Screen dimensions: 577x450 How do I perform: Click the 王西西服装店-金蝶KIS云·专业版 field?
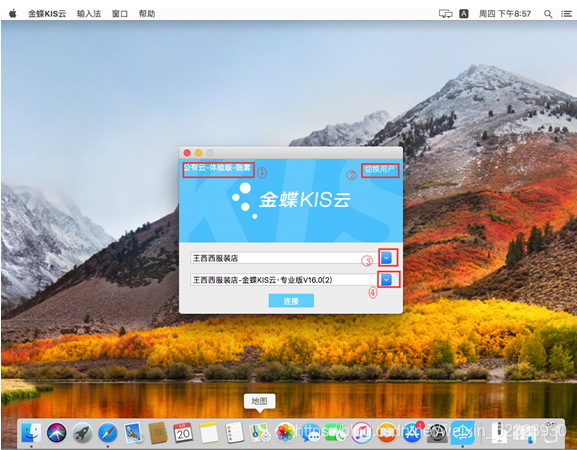pyautogui.click(x=285, y=280)
